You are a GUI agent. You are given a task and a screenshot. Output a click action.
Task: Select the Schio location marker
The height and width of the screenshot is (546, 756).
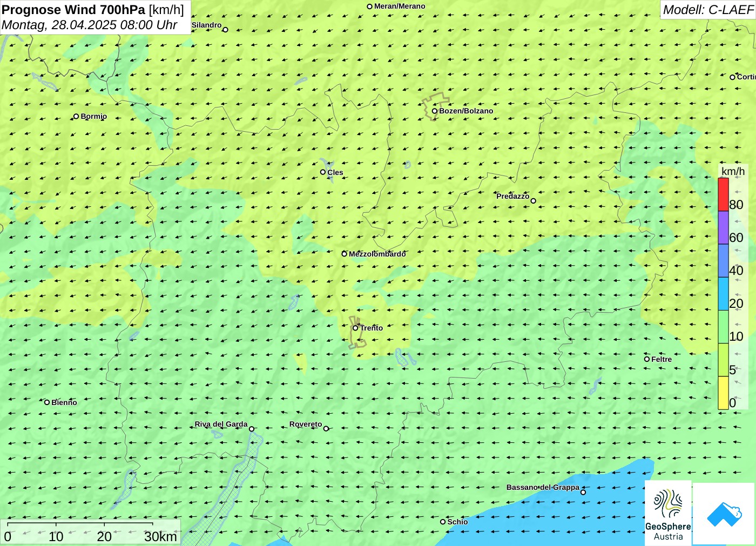pos(443,522)
